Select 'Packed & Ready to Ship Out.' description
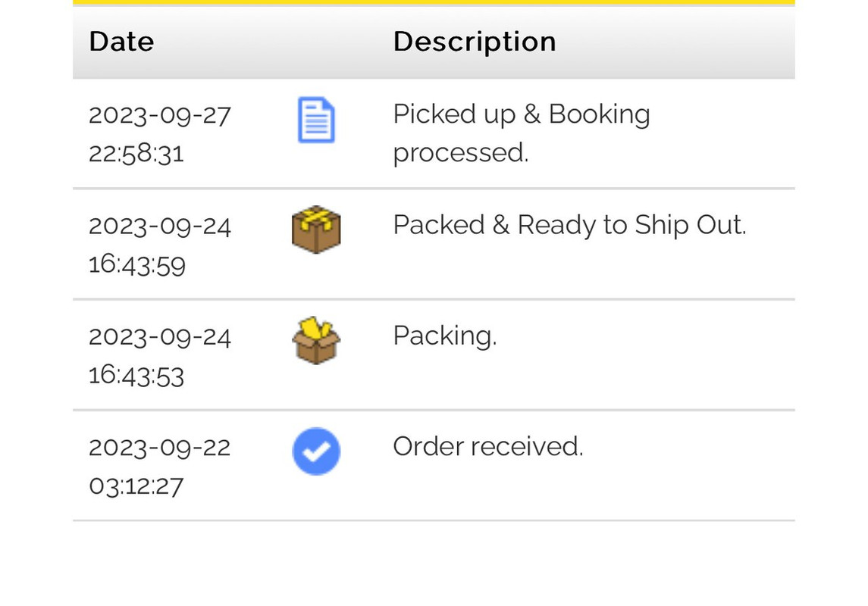The width and height of the screenshot is (868, 606). click(x=569, y=225)
